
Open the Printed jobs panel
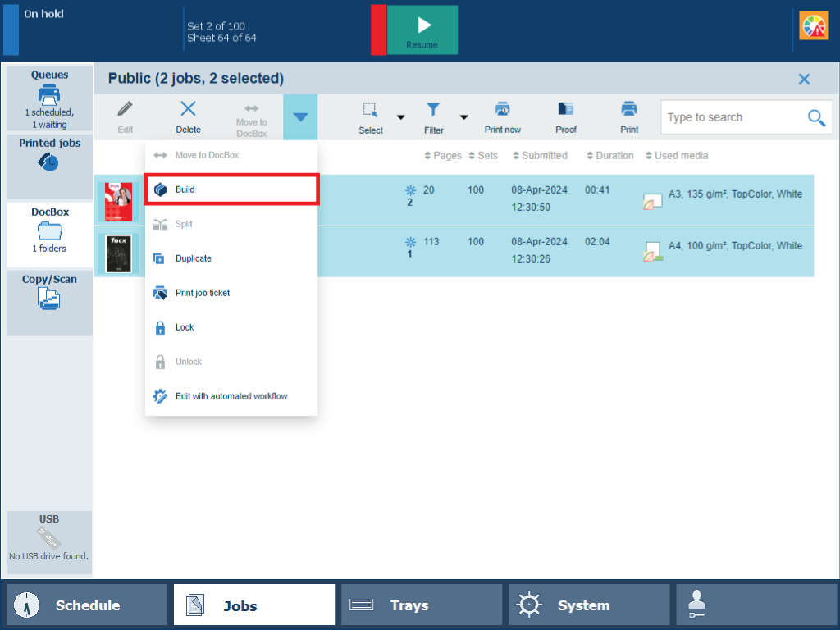click(x=49, y=155)
